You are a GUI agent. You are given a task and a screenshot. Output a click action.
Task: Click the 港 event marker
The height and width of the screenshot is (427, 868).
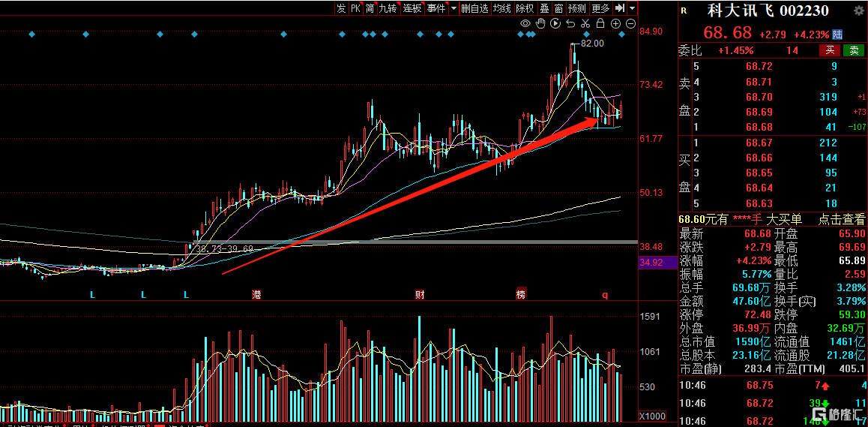[x=256, y=295]
